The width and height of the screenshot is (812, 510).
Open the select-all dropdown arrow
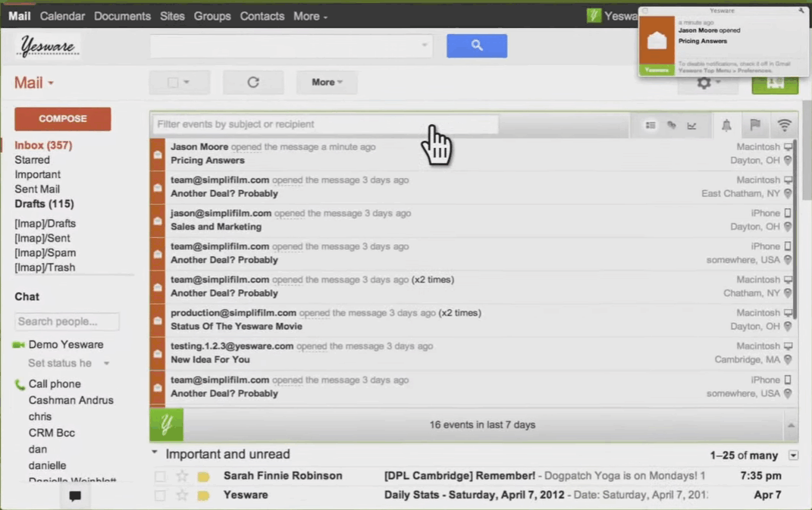187,83
